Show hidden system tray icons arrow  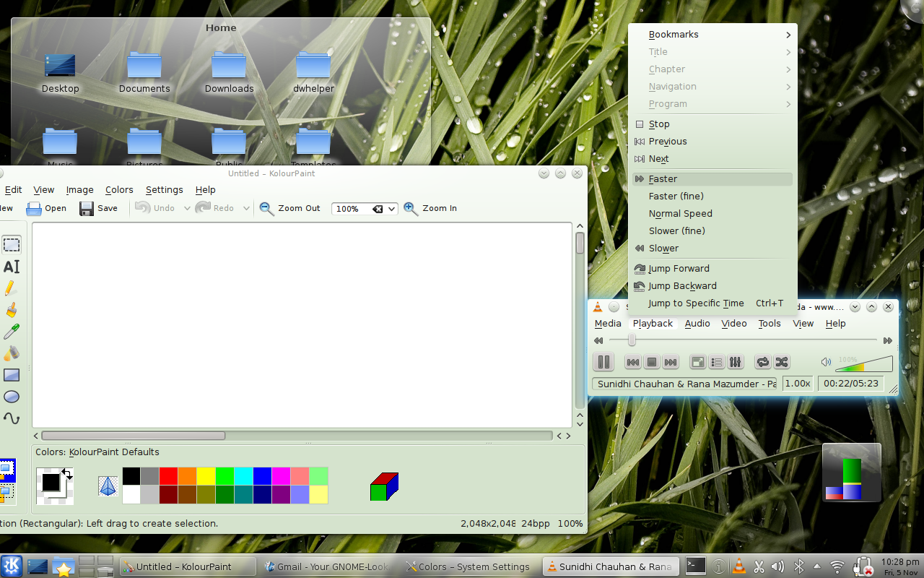pyautogui.click(x=817, y=566)
